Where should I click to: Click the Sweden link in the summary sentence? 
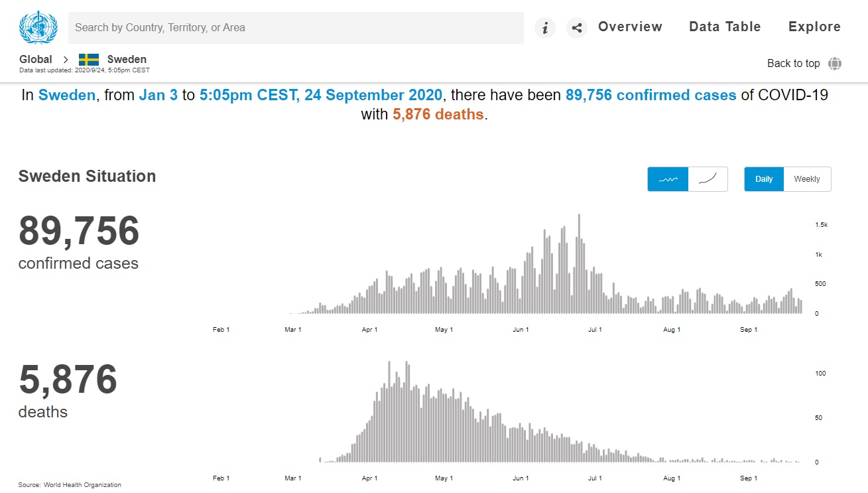[67, 95]
